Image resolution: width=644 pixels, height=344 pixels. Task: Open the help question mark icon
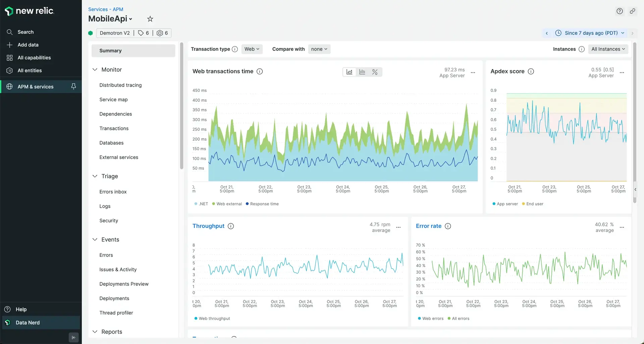click(620, 11)
